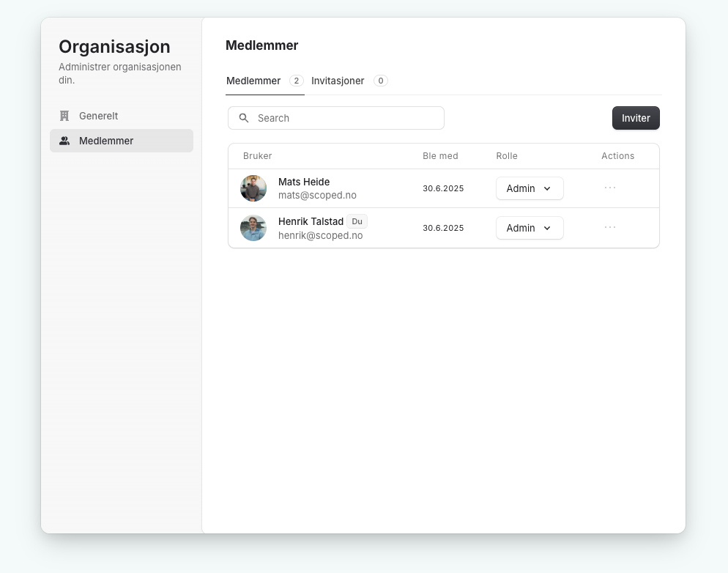Click the email mats@scoped.no
Image resolution: width=728 pixels, height=573 pixels.
click(x=317, y=196)
